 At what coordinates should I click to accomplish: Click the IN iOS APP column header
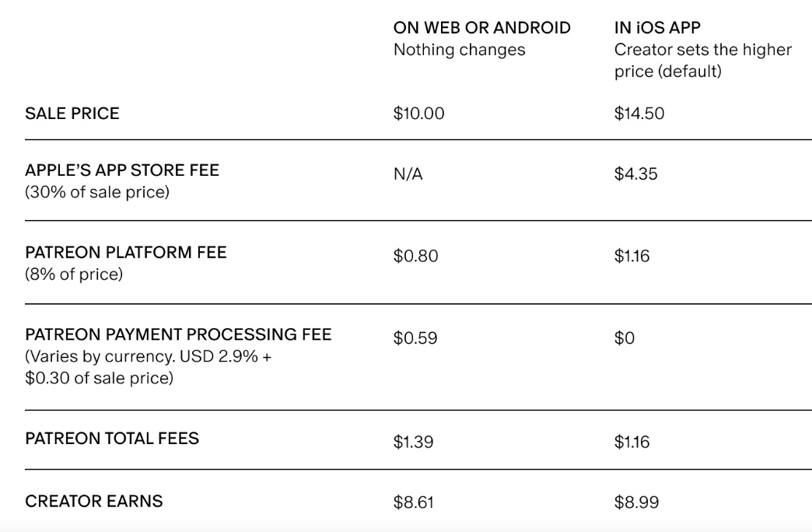pyautogui.click(x=657, y=27)
